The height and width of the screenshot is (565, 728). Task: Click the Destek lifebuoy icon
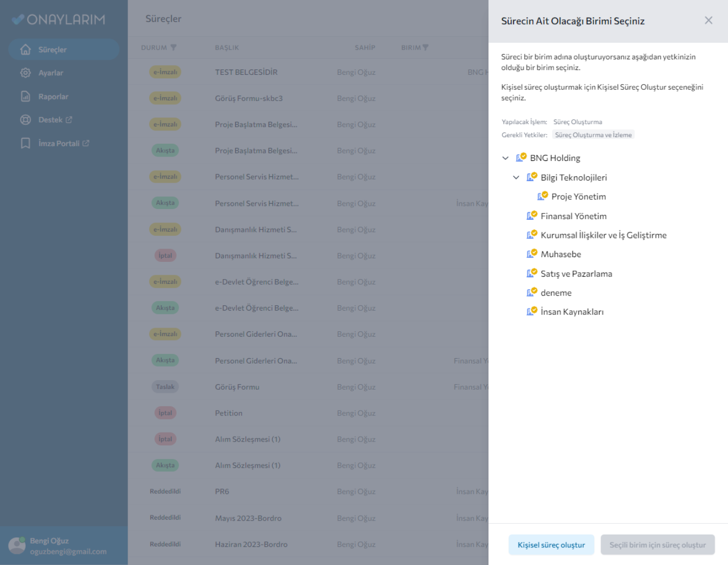[25, 120]
